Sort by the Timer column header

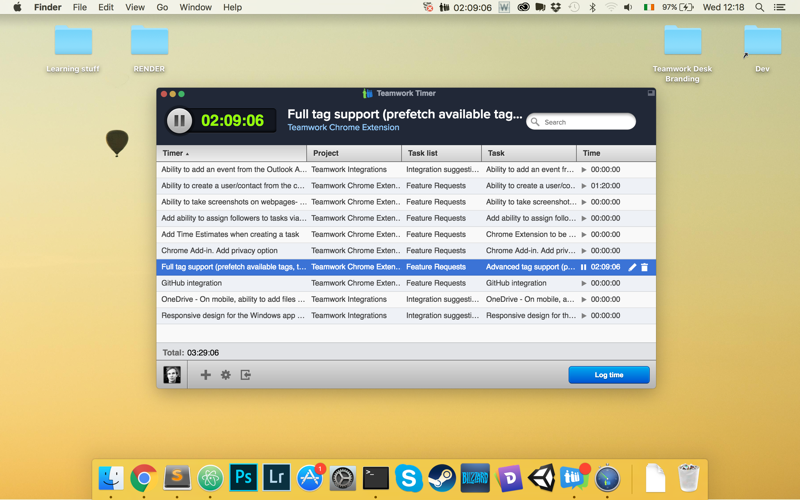(231, 153)
